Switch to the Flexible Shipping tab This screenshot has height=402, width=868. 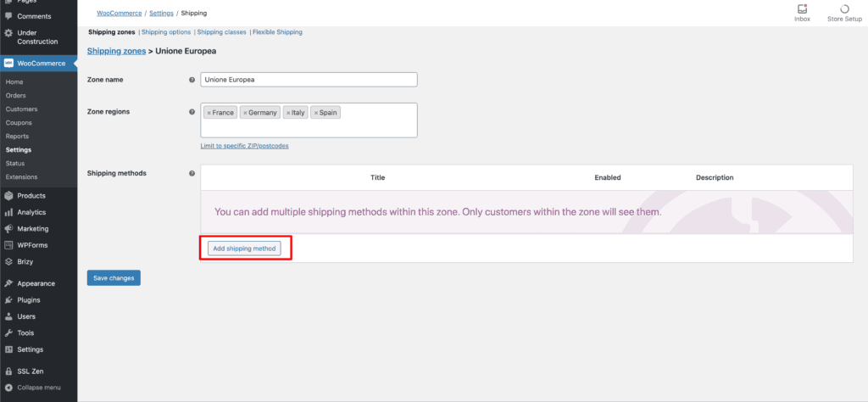click(277, 32)
